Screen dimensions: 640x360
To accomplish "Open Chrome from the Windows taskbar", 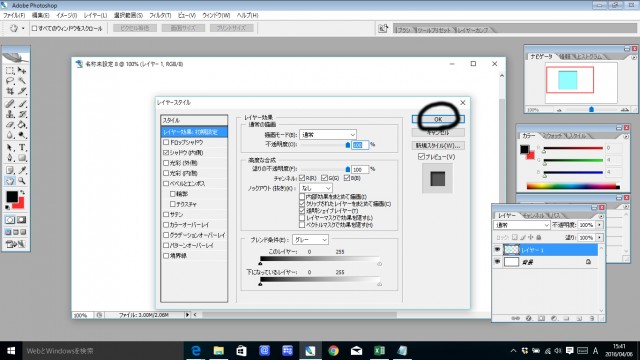I will 333,351.
